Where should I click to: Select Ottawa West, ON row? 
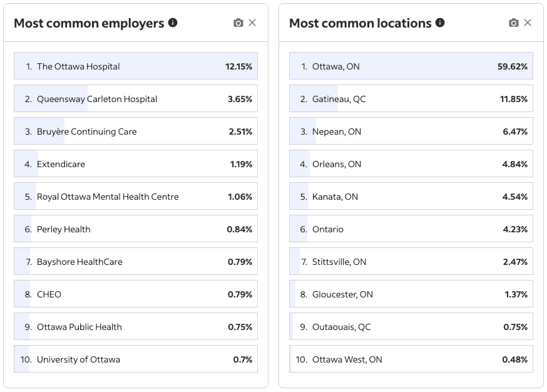click(x=411, y=359)
